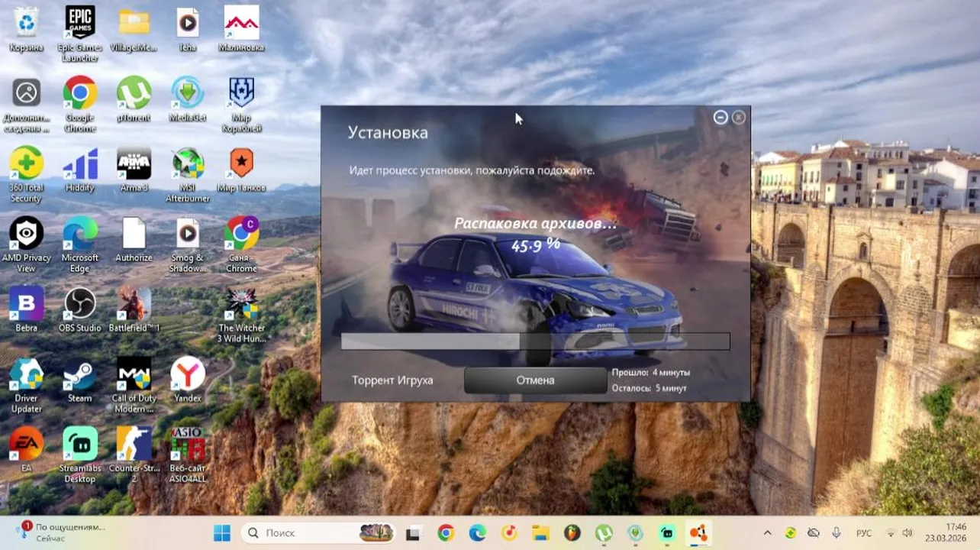Select the Мир Танков desktop shortcut
Image resolution: width=980 pixels, height=550 pixels.
tap(242, 170)
